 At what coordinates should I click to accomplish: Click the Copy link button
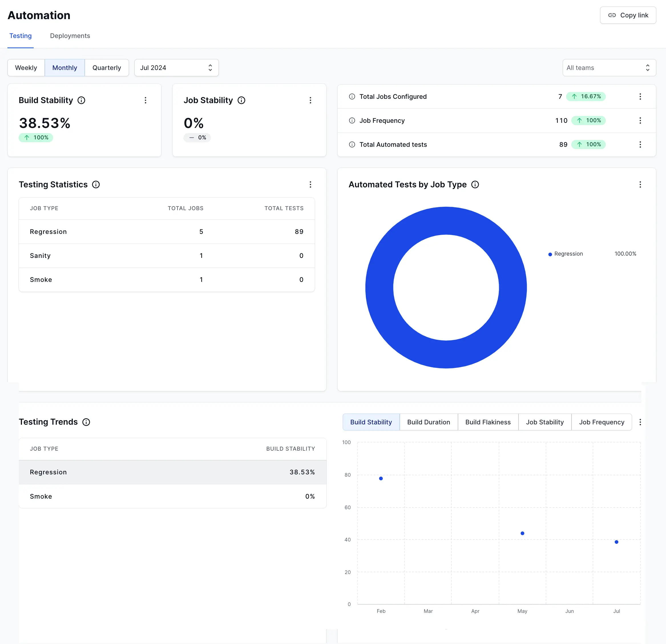[628, 15]
